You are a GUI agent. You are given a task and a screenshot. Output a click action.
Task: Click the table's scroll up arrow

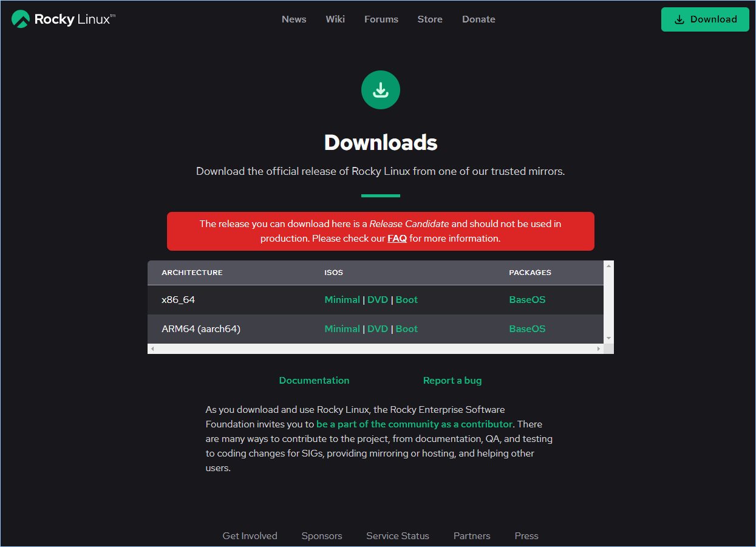[609, 265]
